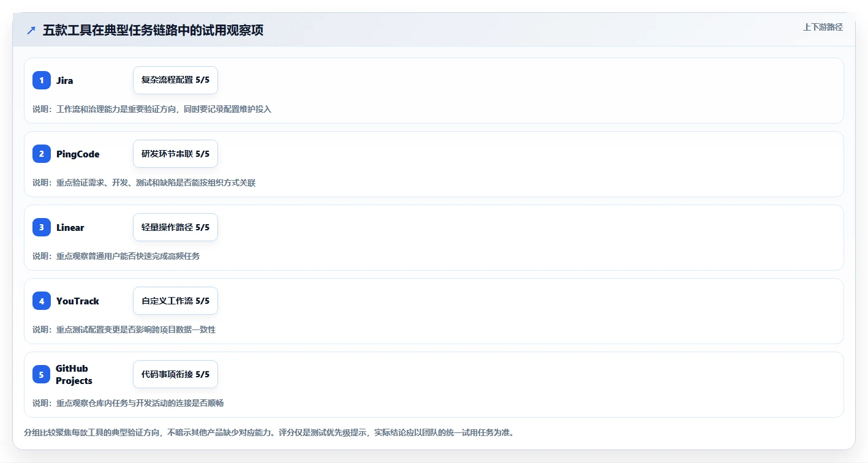Screen dimensions: 868x463
Task: Click PingCode's description about 需求、开发、测试和缺陷
Action: click(x=144, y=183)
